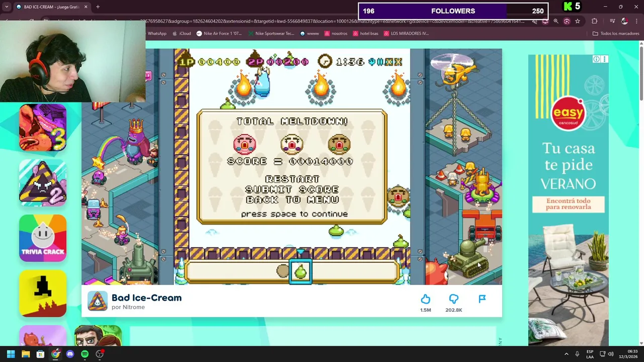Image resolution: width=644 pixels, height=362 pixels.
Task: Click 'Encontrá todo para renovarla' ad button
Action: [569, 204]
